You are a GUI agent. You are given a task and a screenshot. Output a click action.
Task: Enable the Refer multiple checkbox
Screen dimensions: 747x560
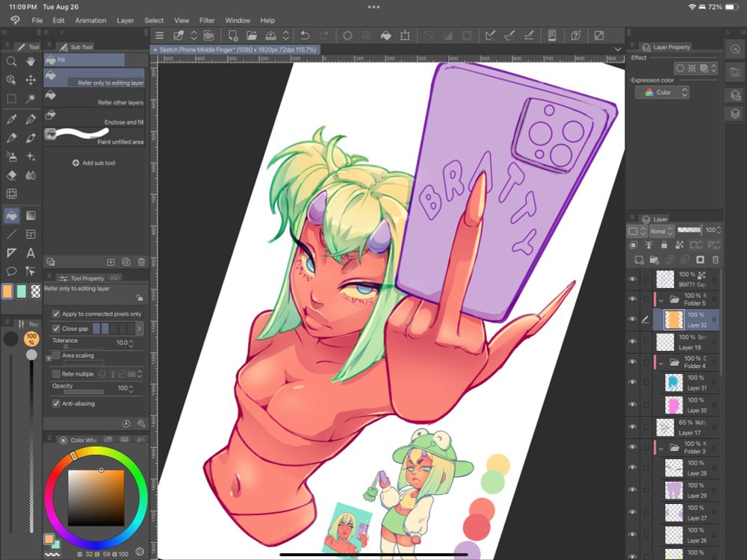point(56,374)
